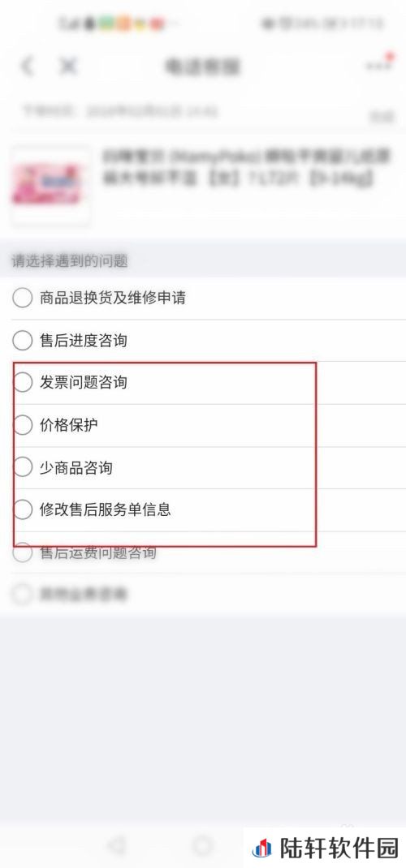Open the pink diaper product thumbnail
Screen dimensions: 406x868
click(50, 186)
